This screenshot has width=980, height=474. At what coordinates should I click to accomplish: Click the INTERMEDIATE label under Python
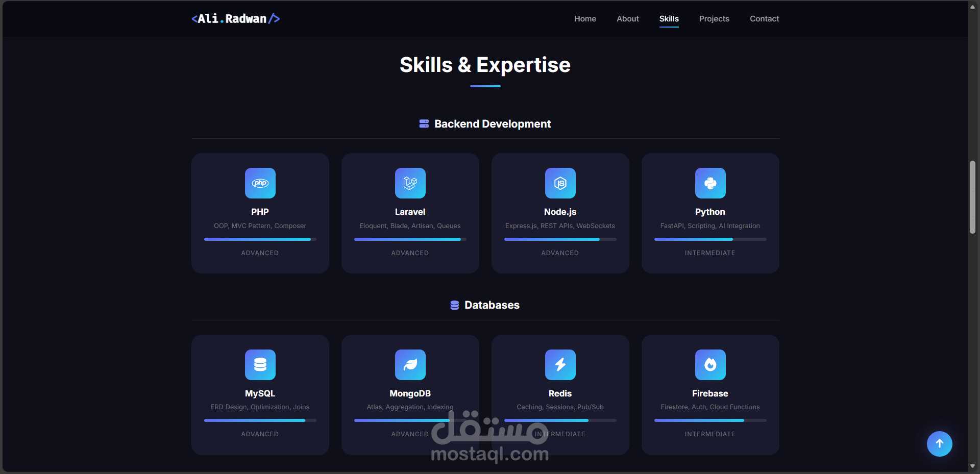tap(710, 253)
